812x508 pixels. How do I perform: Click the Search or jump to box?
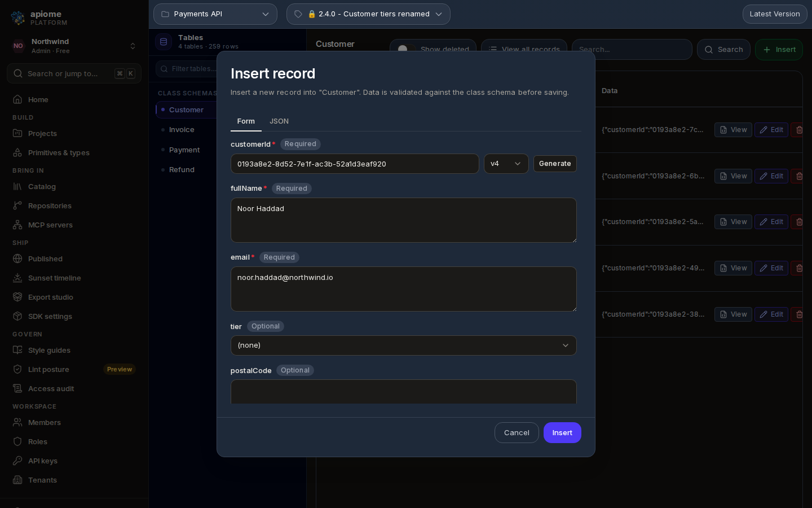[74, 73]
